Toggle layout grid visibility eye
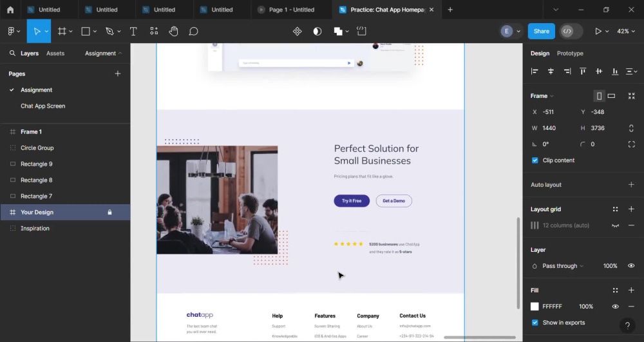This screenshot has height=342, width=644. click(615, 225)
